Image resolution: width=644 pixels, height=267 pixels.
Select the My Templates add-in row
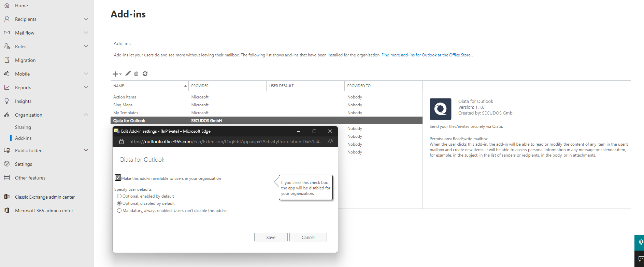pos(267,113)
